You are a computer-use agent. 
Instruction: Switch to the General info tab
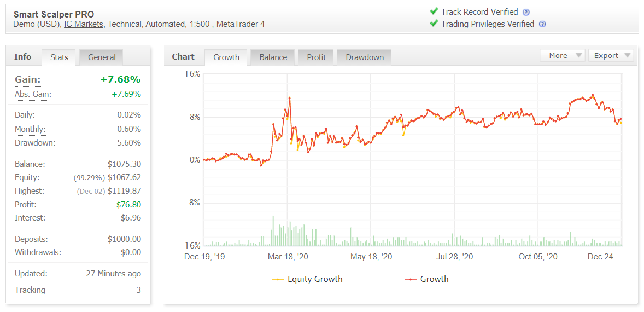[102, 57]
